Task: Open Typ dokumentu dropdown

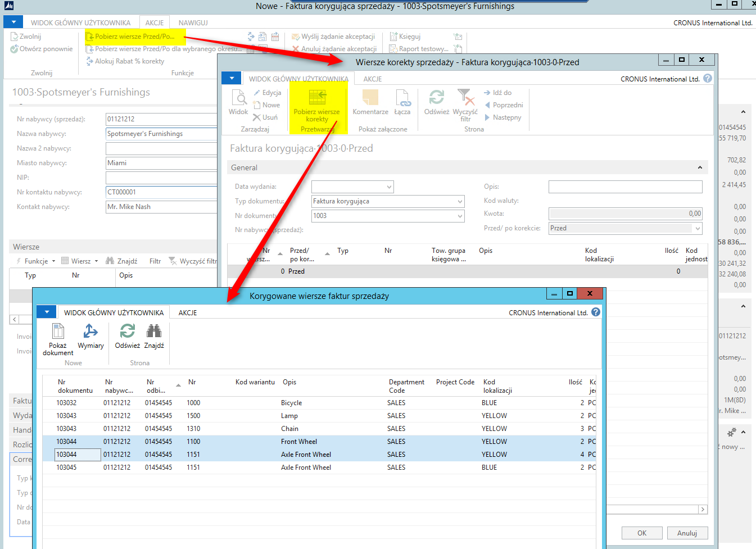Action: tap(460, 201)
